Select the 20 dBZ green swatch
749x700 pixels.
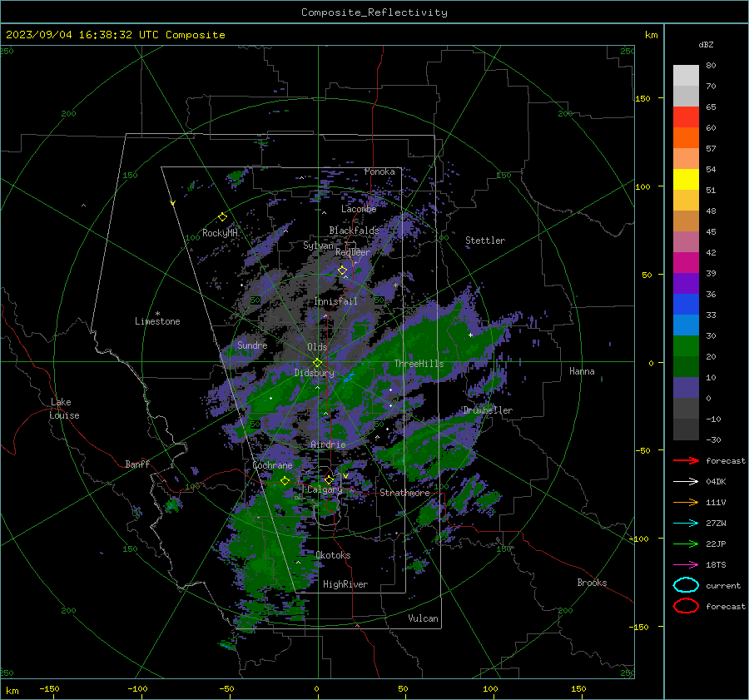pyautogui.click(x=686, y=366)
